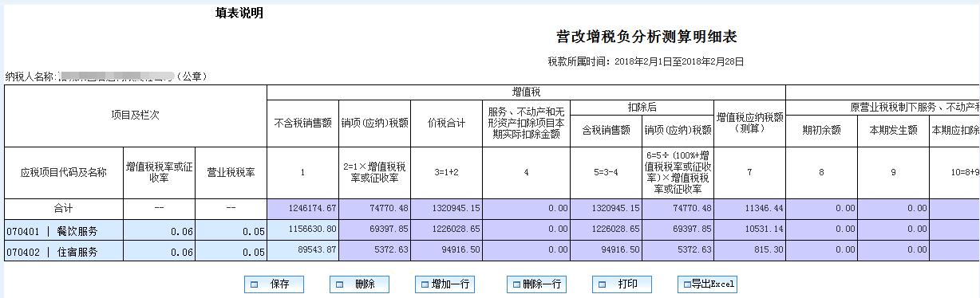Click the 营业税税率 column header
This screenshot has width=980, height=298.
click(231, 172)
